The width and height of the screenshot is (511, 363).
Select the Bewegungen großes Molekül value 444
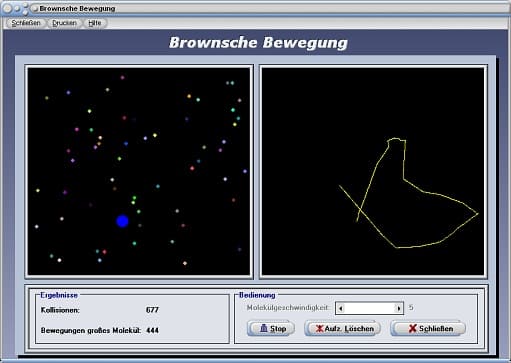pos(152,331)
